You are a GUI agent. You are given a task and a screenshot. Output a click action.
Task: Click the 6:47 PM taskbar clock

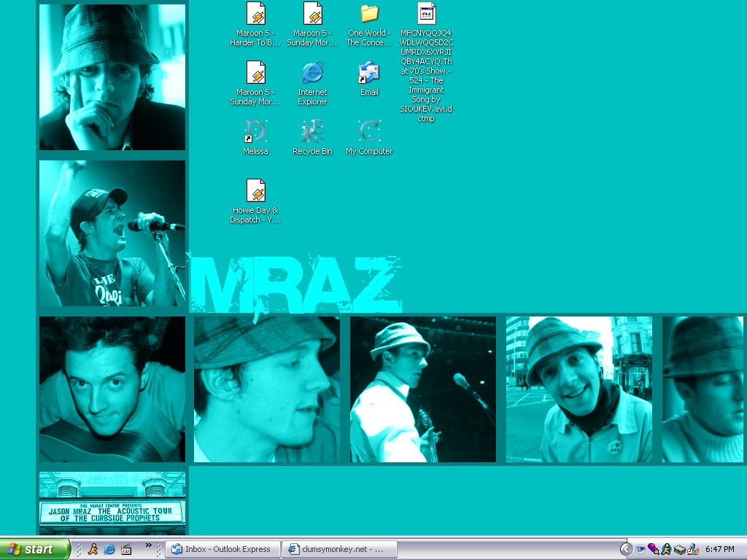(x=720, y=549)
